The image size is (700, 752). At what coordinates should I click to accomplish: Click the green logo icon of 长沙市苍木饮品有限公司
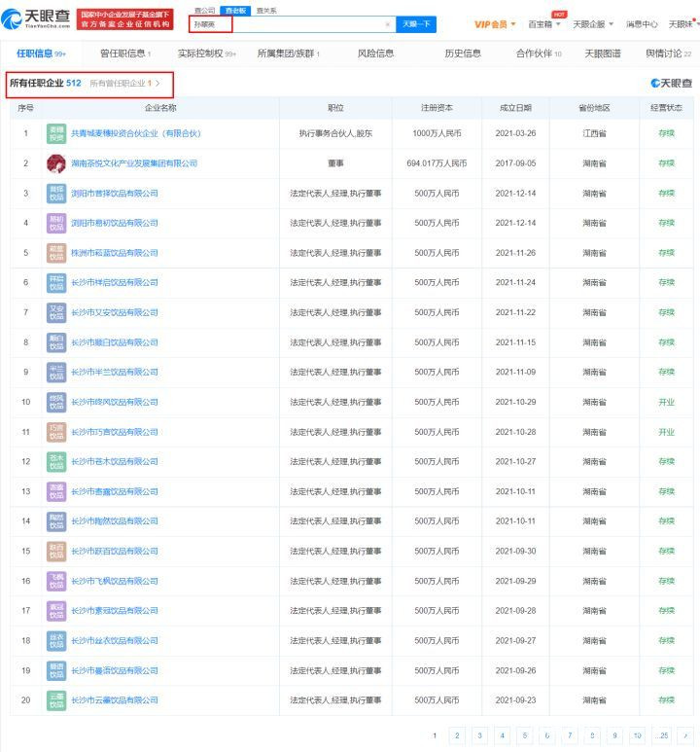click(56, 462)
